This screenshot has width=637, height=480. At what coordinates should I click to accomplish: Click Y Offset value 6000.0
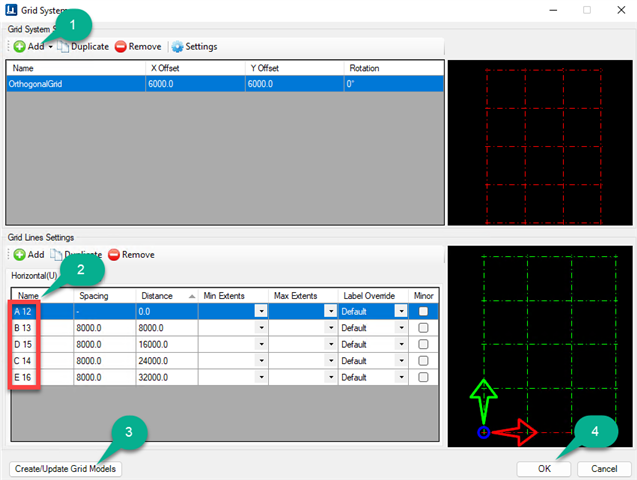point(295,84)
